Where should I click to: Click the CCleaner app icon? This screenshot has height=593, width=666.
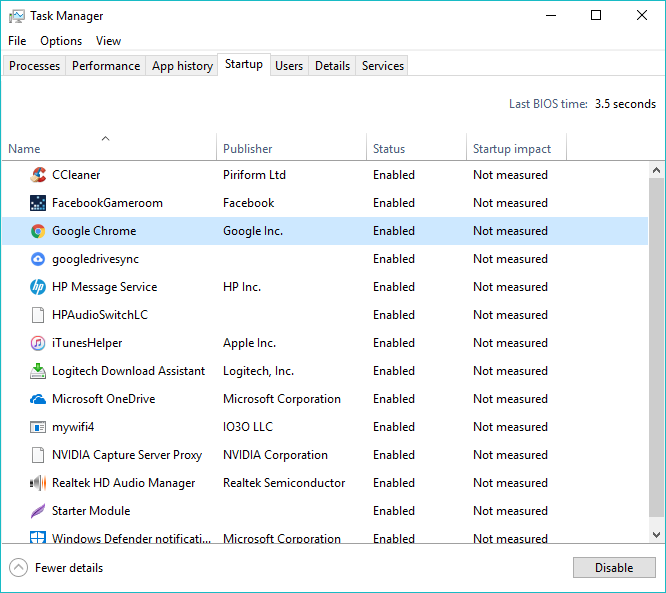[38, 175]
